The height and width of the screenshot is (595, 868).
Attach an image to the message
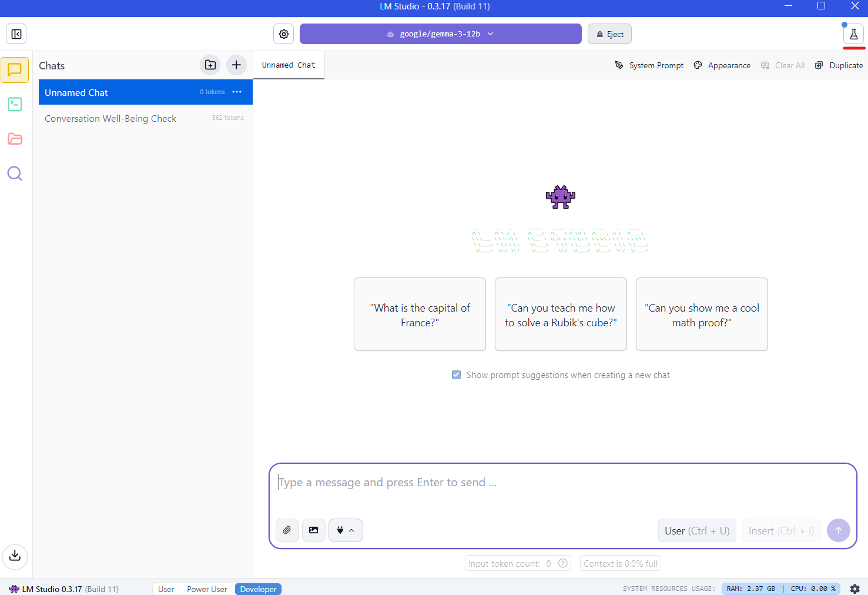pos(314,530)
